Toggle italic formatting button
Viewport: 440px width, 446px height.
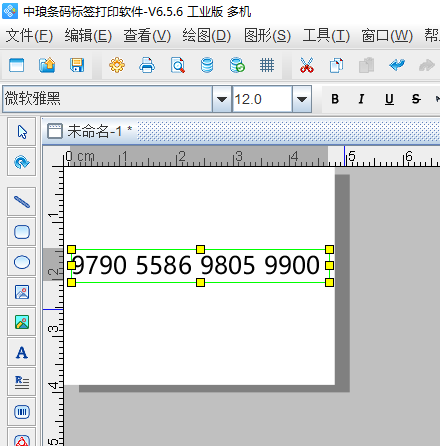361,99
